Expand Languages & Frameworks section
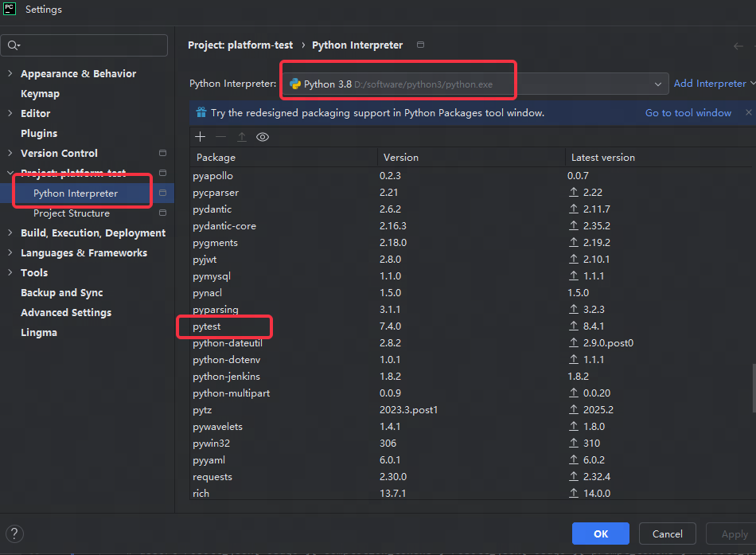Image resolution: width=756 pixels, height=555 pixels. (x=10, y=252)
